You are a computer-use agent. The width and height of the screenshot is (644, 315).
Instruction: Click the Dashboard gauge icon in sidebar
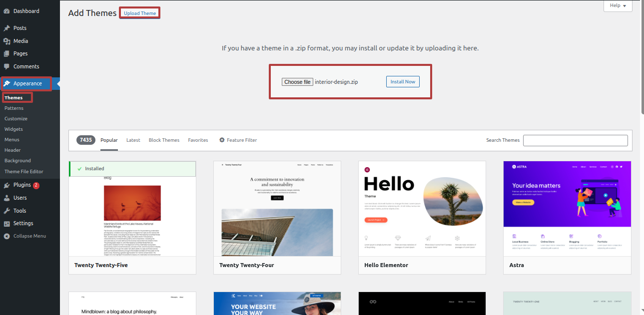pyautogui.click(x=6, y=11)
